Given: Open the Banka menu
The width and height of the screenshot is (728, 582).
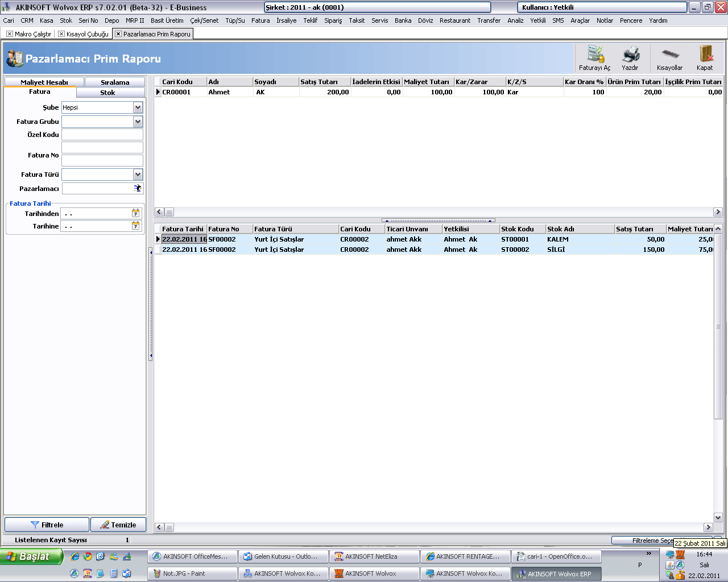Looking at the screenshot, I should point(403,20).
